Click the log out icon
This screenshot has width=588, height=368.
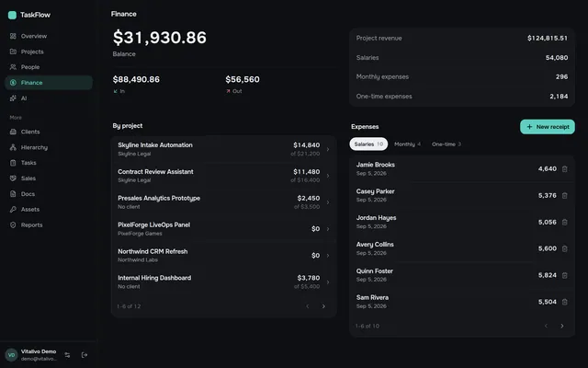(x=85, y=355)
